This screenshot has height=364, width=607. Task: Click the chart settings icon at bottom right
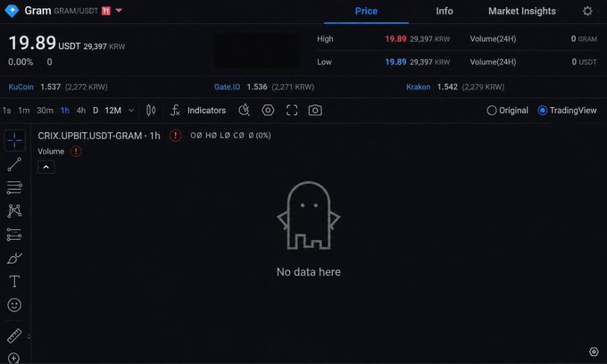point(594,352)
